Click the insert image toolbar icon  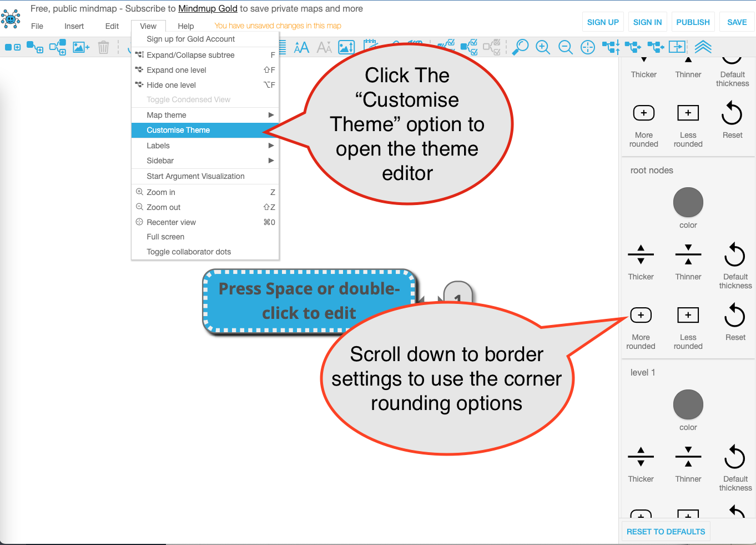click(x=81, y=47)
